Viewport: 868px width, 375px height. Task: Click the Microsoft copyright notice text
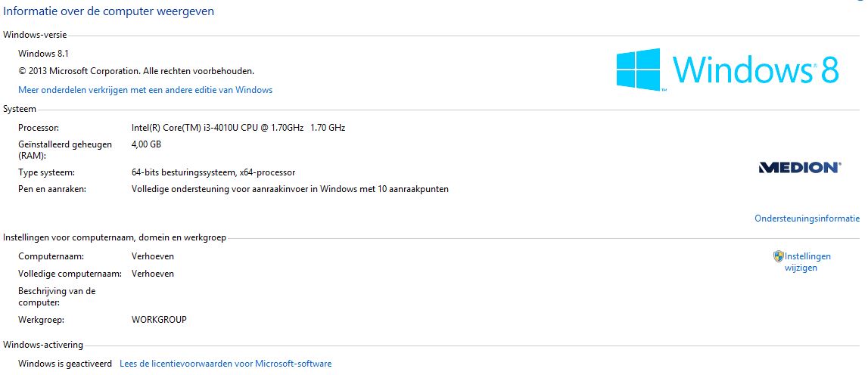point(136,71)
